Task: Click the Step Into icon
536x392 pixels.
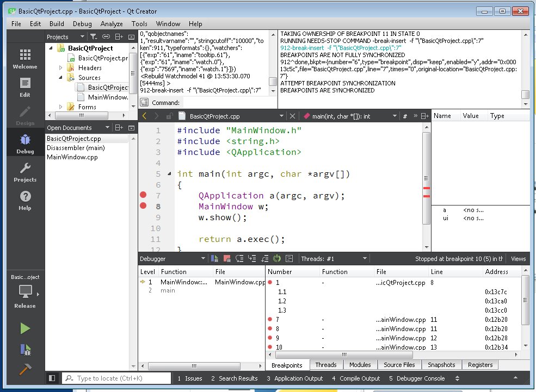Action: point(252,258)
